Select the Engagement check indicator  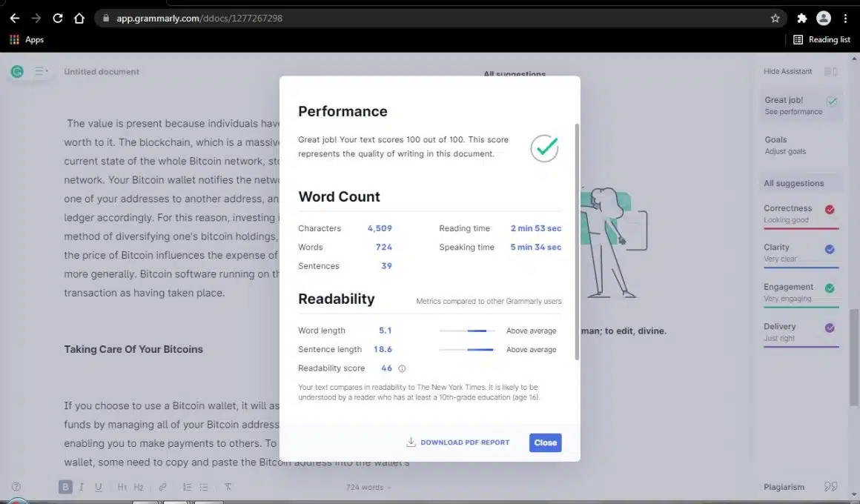(830, 288)
